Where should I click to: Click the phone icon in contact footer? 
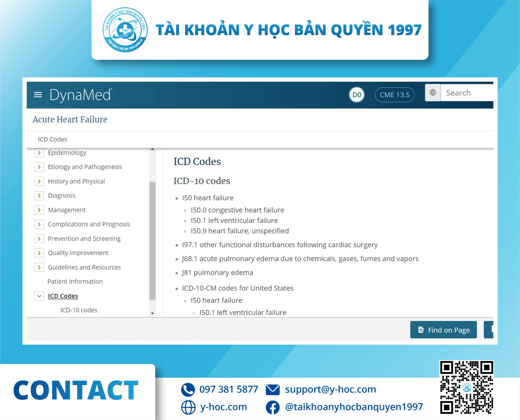[188, 390]
